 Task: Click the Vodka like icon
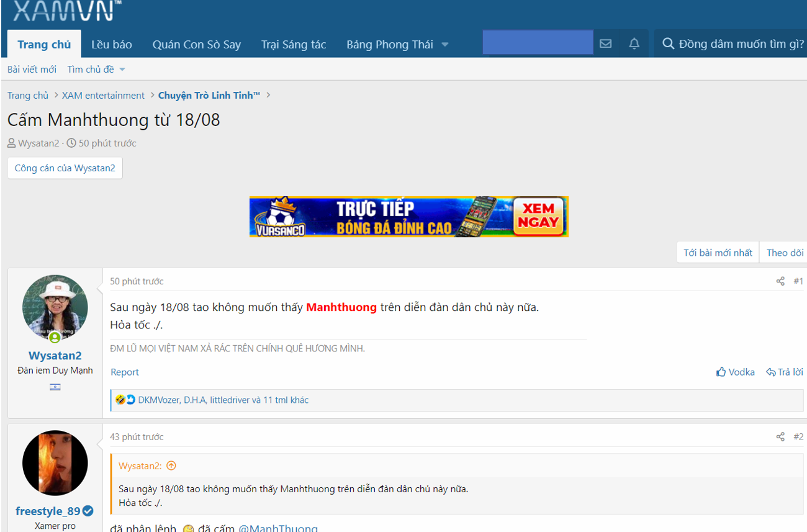click(721, 372)
